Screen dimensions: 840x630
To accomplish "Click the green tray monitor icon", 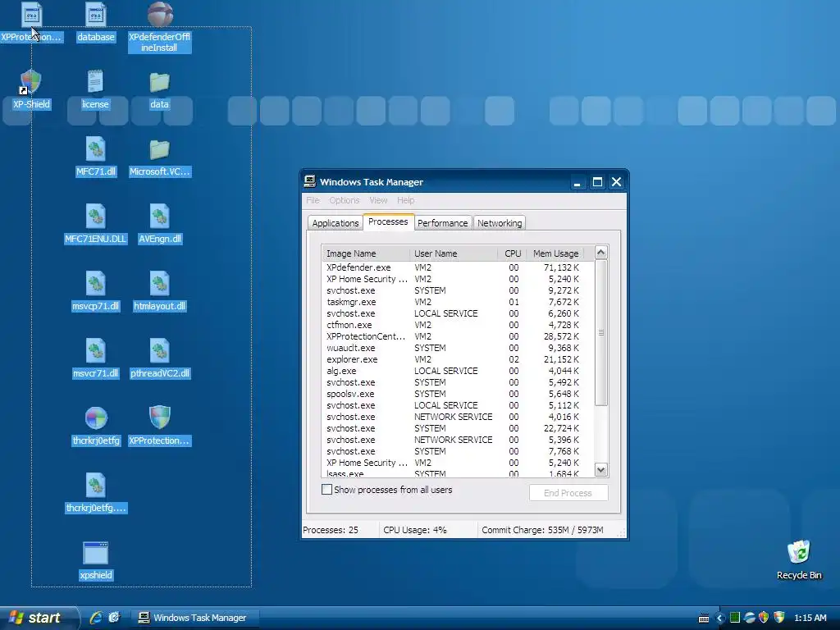I will (735, 618).
